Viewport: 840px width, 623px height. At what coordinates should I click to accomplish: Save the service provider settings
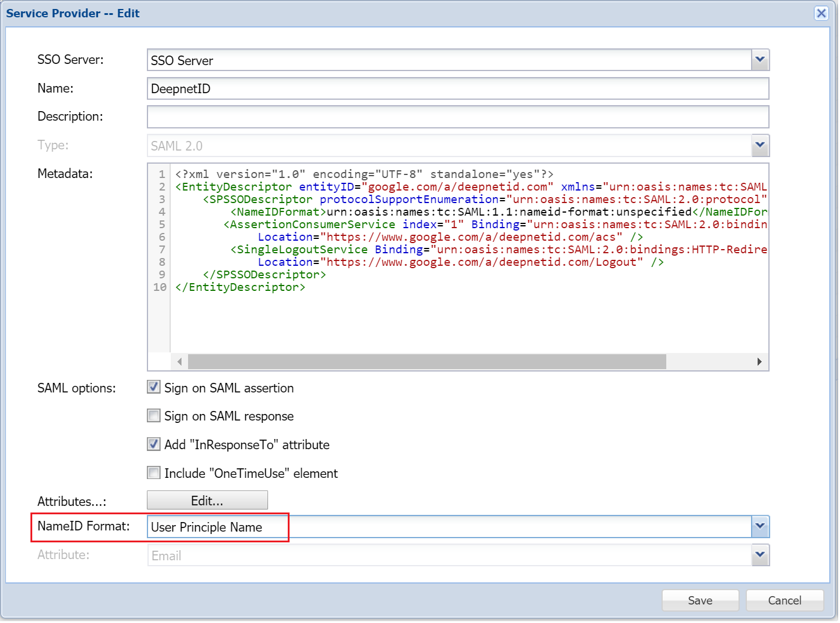pos(700,601)
